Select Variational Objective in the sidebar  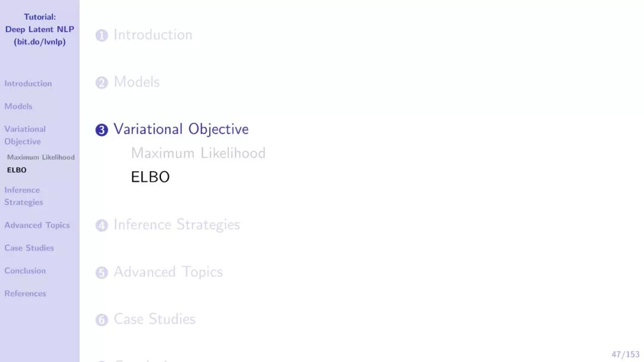(x=24, y=135)
